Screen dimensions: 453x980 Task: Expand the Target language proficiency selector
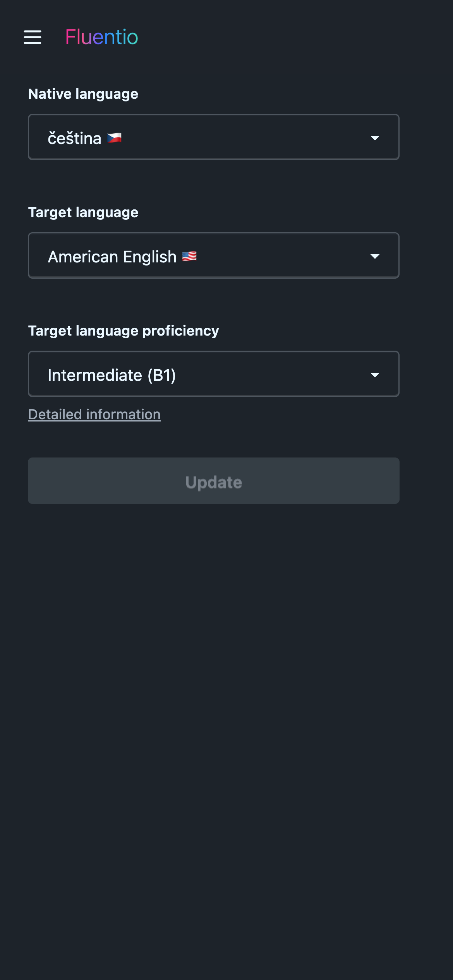pos(214,374)
